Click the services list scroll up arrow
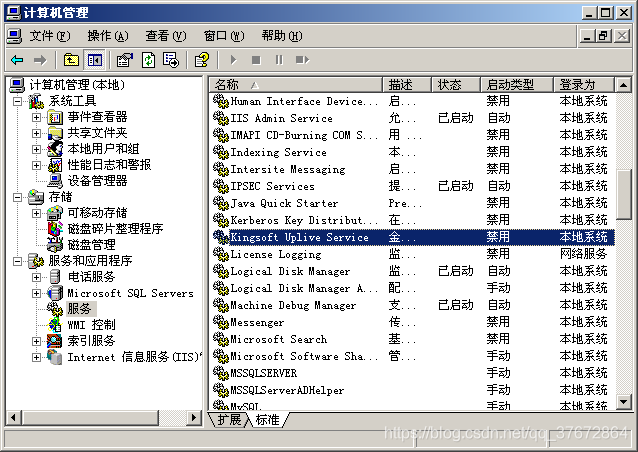Image resolution: width=638 pixels, height=452 pixels. pyautogui.click(x=623, y=85)
